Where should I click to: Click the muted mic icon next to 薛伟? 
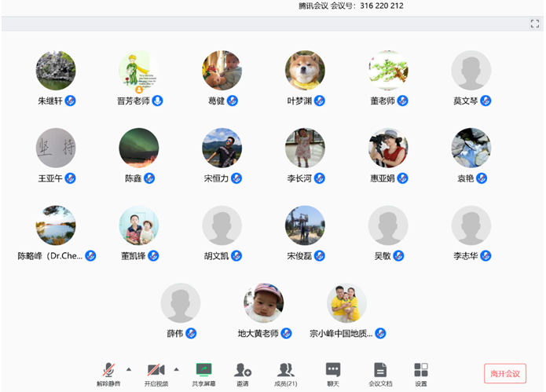click(191, 334)
